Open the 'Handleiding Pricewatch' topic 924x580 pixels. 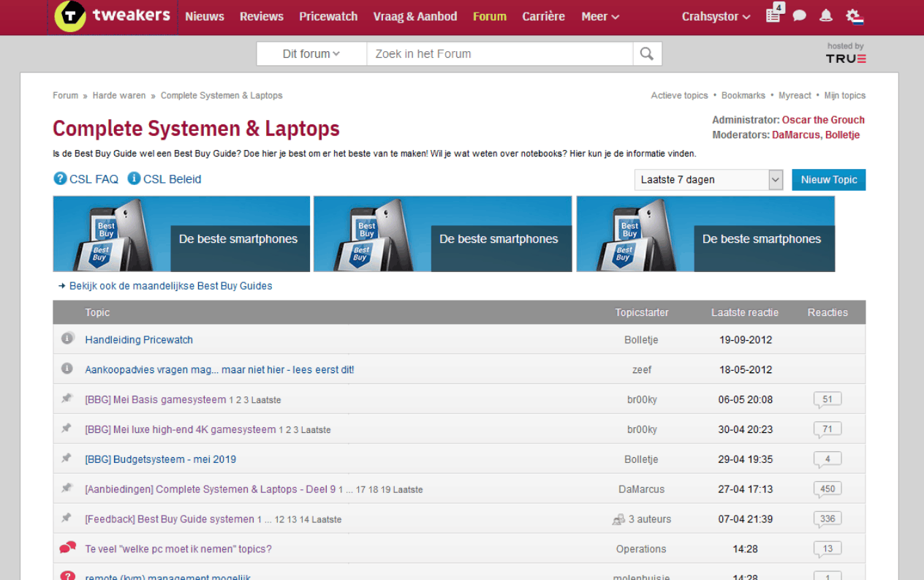click(139, 339)
